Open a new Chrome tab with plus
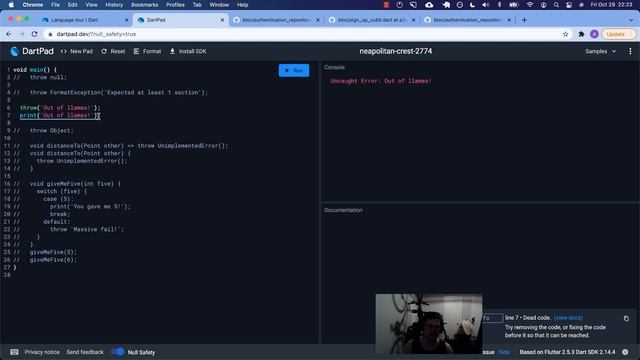Image resolution: width=640 pixels, height=360 pixels. click(524, 20)
